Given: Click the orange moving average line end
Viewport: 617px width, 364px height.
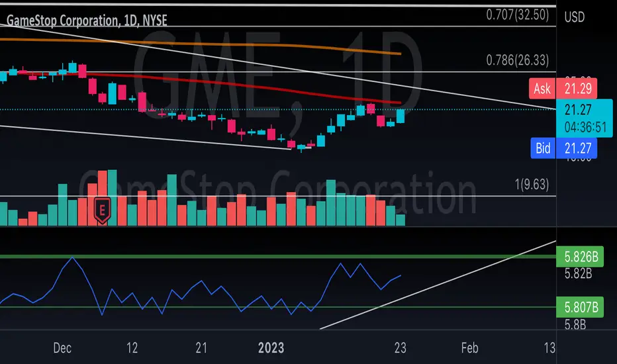Looking at the screenshot, I should coord(399,54).
